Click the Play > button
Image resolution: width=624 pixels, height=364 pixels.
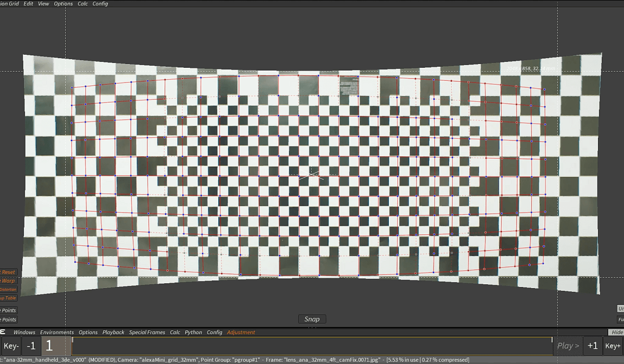tap(568, 346)
